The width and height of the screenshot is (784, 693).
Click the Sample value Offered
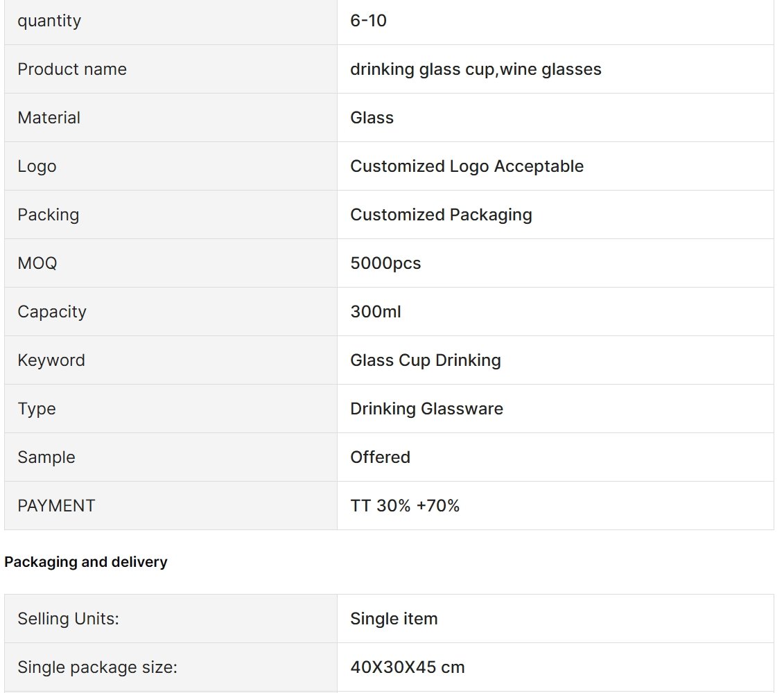click(380, 457)
